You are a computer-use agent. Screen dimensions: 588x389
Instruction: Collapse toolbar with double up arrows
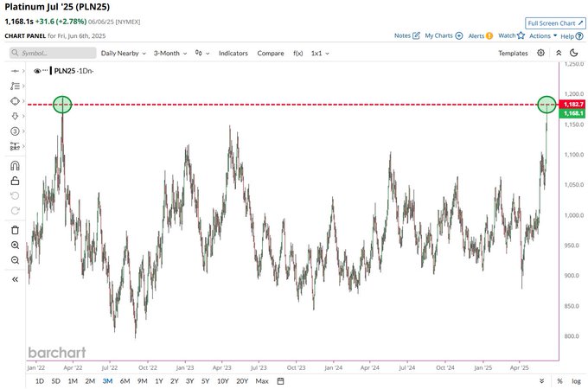[x=559, y=53]
